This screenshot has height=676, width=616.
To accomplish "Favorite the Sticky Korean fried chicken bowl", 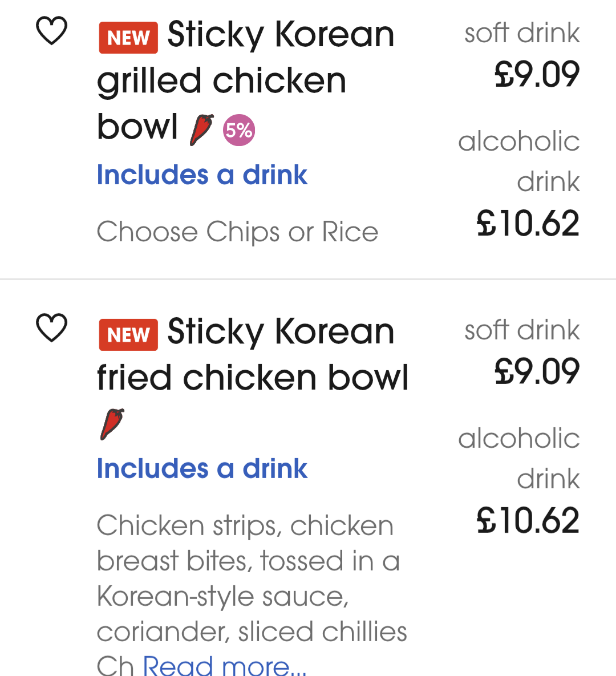I will (x=52, y=328).
